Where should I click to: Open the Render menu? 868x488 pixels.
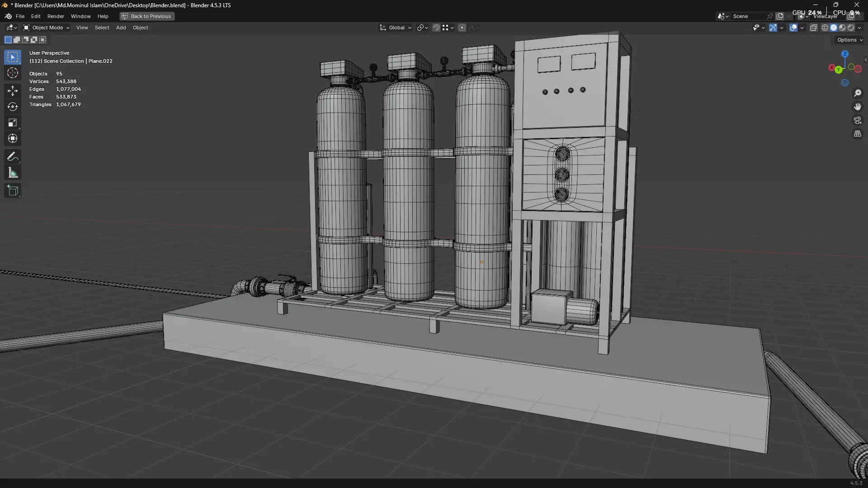56,16
